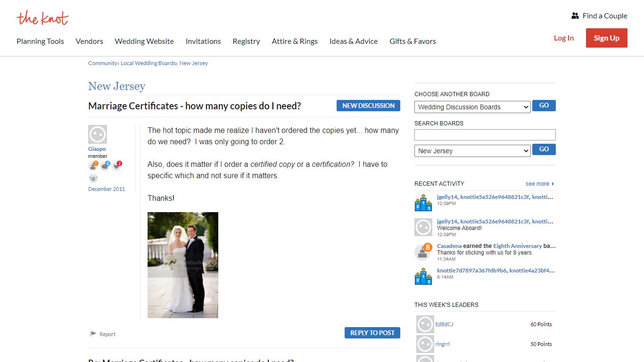The height and width of the screenshot is (362, 644).
Task: Open the wedding couple photo
Action: 183,265
